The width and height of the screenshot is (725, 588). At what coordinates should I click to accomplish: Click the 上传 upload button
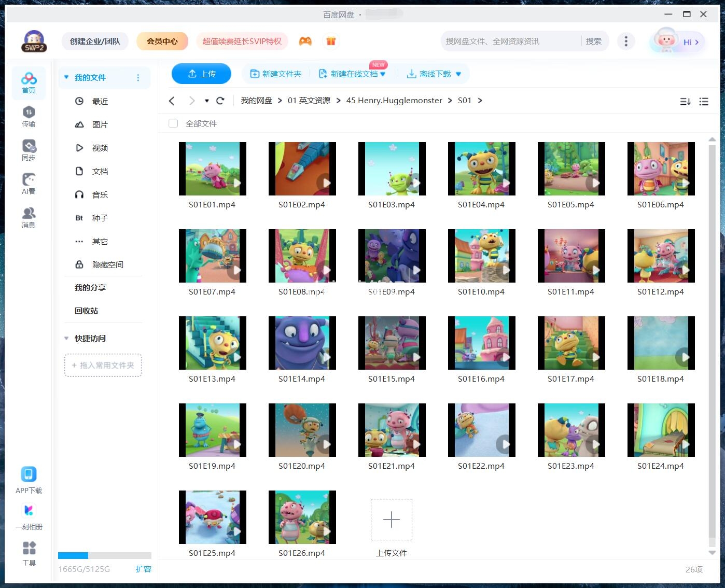(201, 74)
